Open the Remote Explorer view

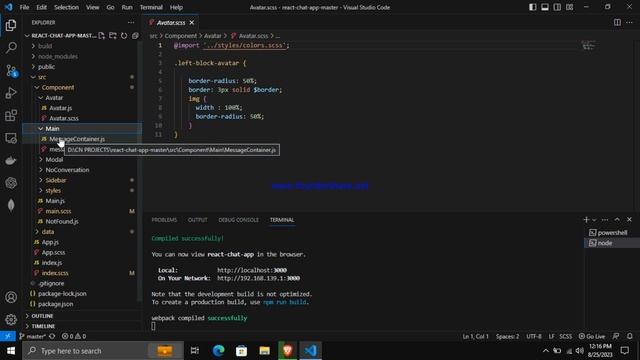point(11,138)
